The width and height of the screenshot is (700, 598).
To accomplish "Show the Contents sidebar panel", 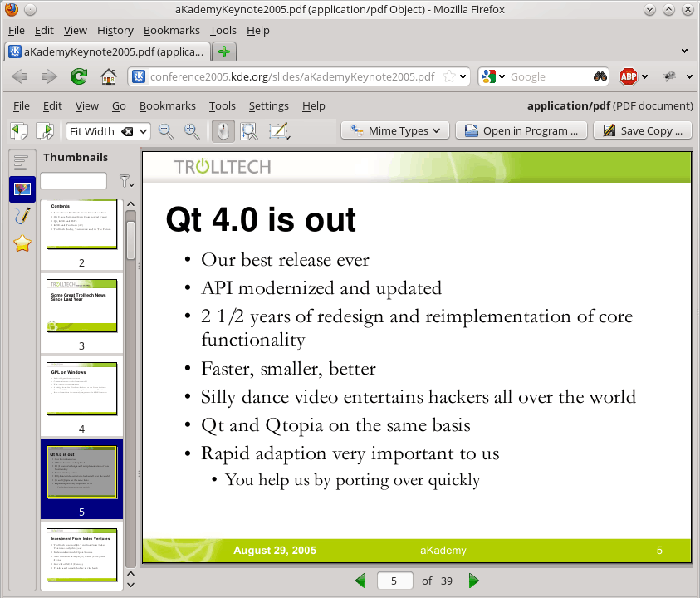I will pos(22,162).
